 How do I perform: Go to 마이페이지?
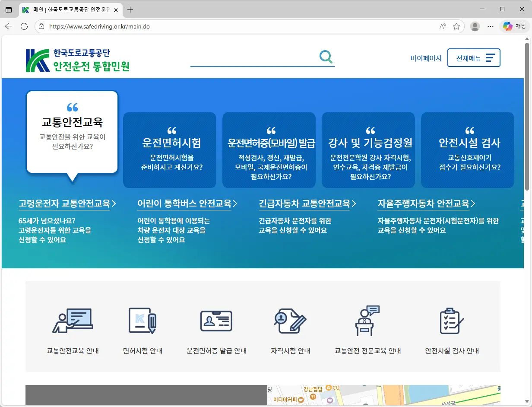click(426, 57)
